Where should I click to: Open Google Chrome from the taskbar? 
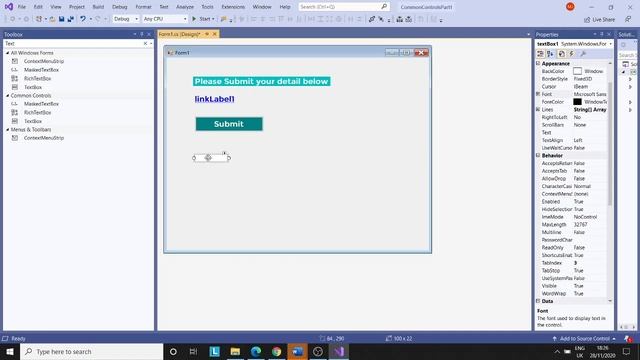[x=277, y=351]
